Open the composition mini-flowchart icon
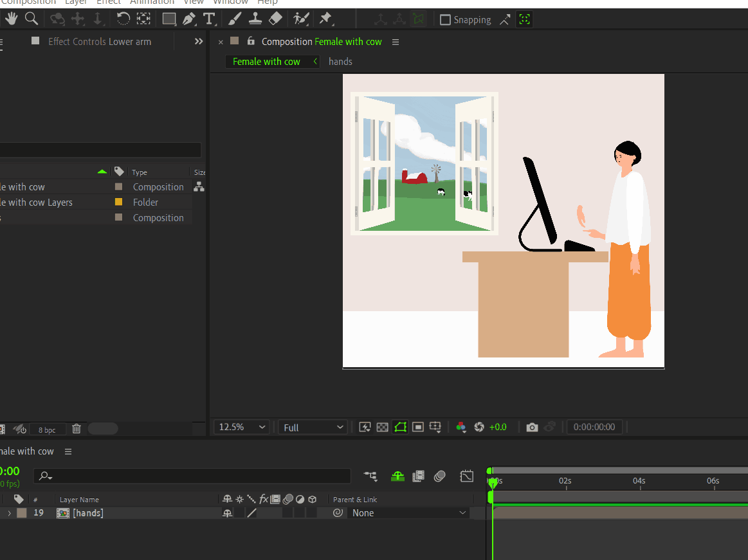Screen dimensions: 748x560 370,476
